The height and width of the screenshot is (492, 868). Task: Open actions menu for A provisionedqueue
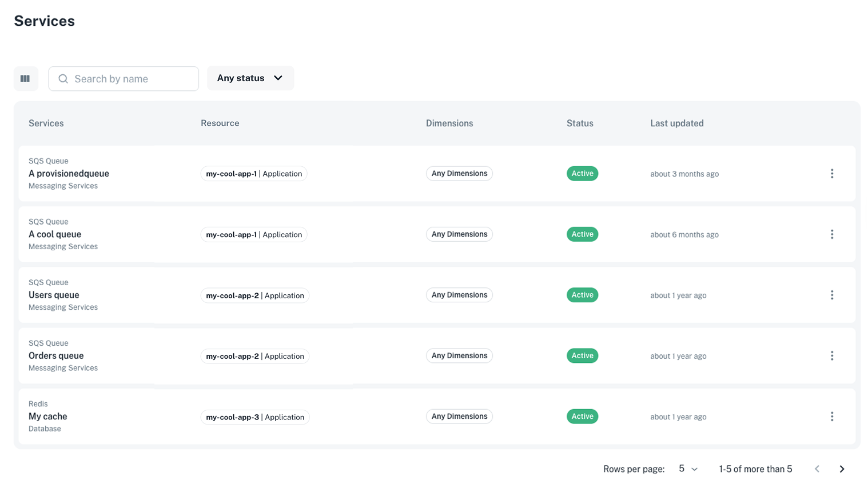pos(832,173)
